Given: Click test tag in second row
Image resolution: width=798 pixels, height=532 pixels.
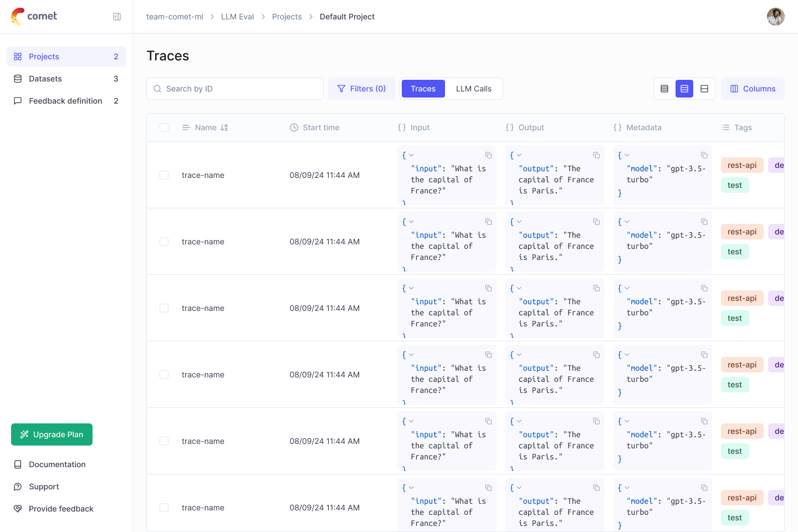Looking at the screenshot, I should (x=735, y=252).
